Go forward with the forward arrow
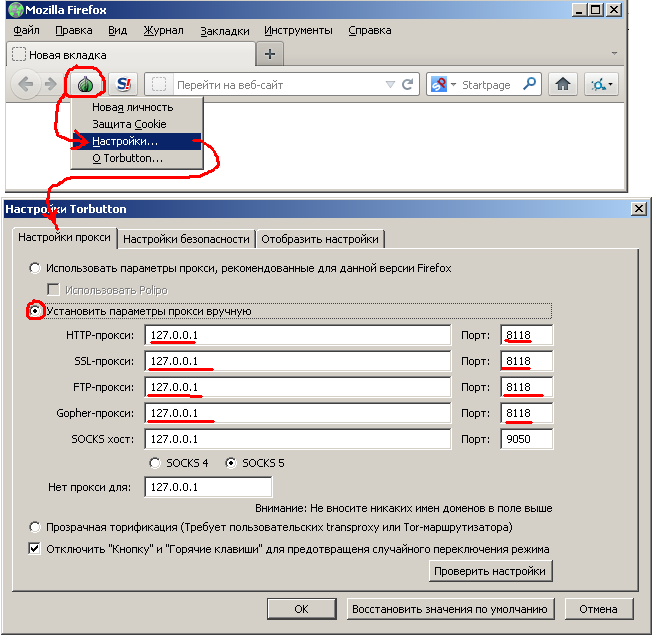Viewport: 653px width, 635px height. pyautogui.click(x=51, y=85)
